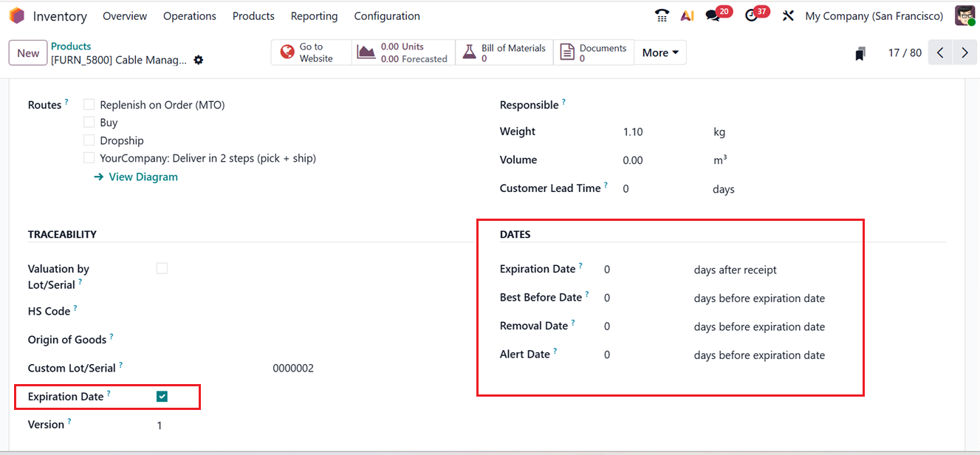The height and width of the screenshot is (455, 980).
Task: Click the Products breadcrumb link
Action: [71, 46]
